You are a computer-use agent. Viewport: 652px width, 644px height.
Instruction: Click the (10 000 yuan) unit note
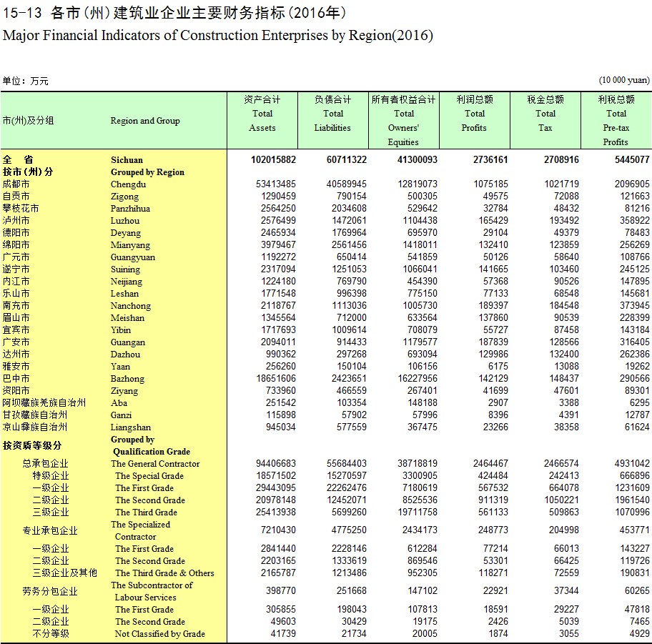tap(624, 80)
